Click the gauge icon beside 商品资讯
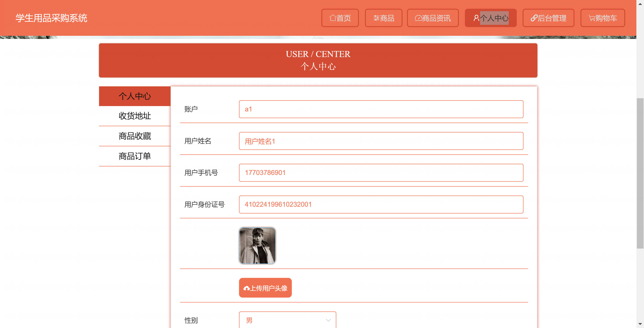 tap(418, 18)
